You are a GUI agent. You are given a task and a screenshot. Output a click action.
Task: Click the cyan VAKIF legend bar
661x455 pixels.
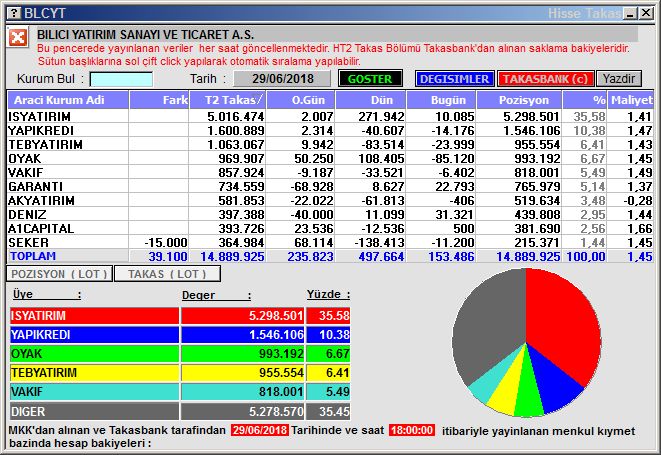94,392
